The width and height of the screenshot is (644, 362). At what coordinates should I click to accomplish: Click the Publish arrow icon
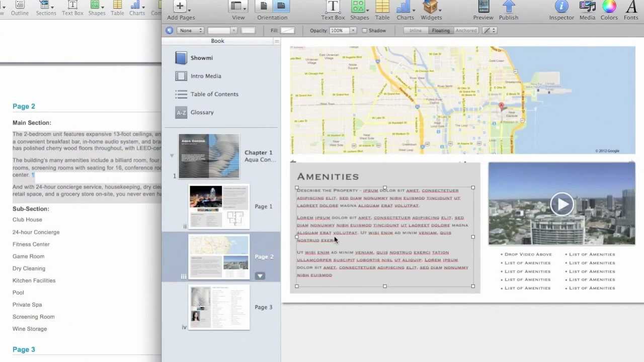click(x=509, y=7)
